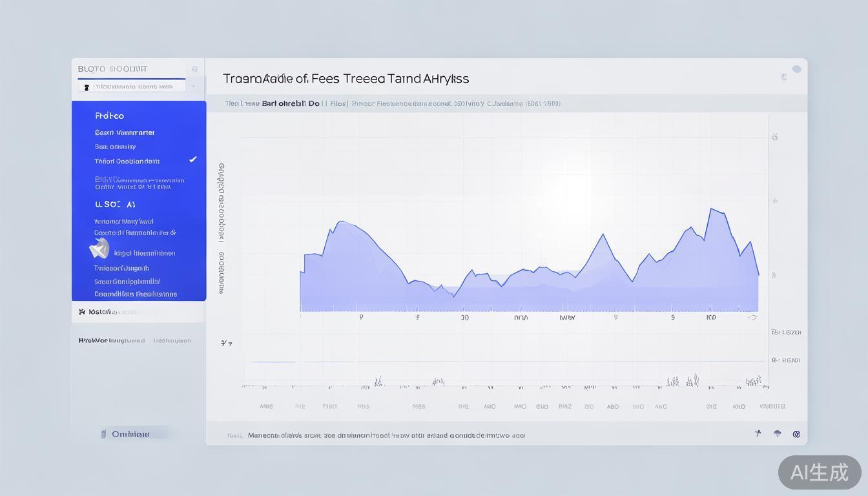The width and height of the screenshot is (868, 496).
Task: Toggle the oval switch in the top-right corner
Action: point(796,70)
